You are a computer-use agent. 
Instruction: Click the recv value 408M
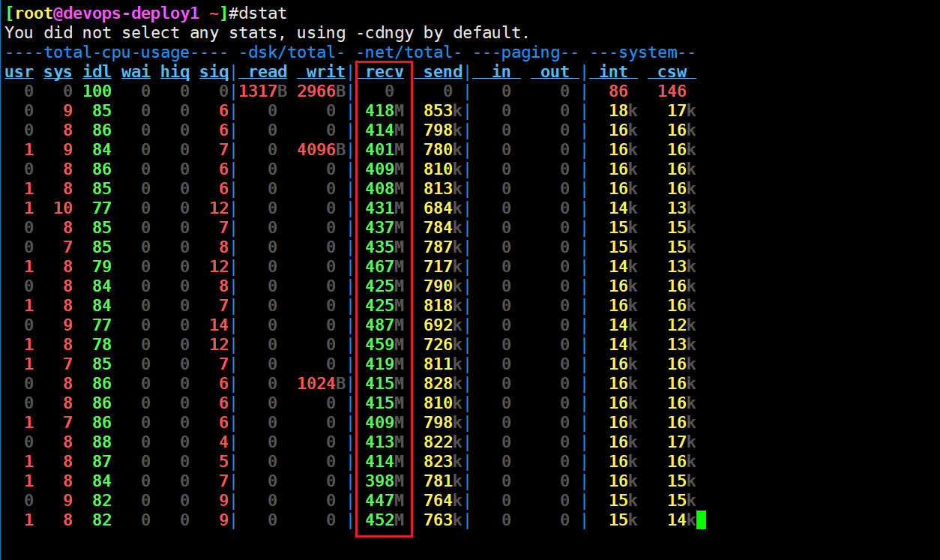click(x=385, y=189)
